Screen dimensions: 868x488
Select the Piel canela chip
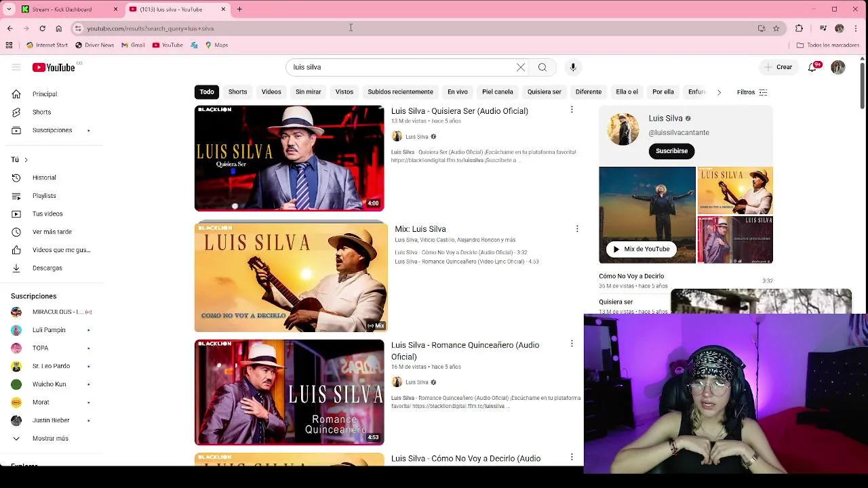click(x=498, y=91)
